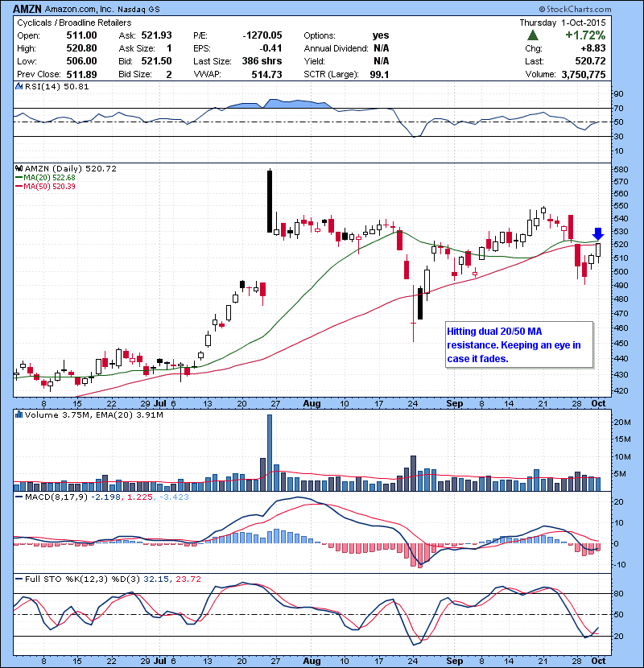Click the P/E value -1270.05
The height and width of the screenshot is (668, 644).
click(x=262, y=35)
